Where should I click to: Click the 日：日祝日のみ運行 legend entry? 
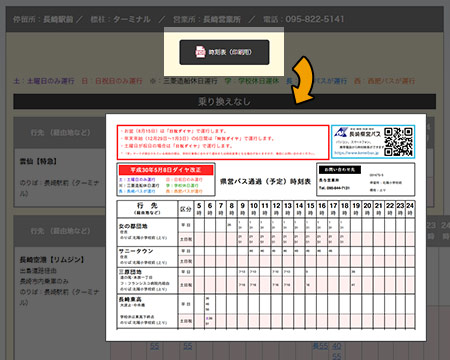pyautogui.click(x=112, y=81)
